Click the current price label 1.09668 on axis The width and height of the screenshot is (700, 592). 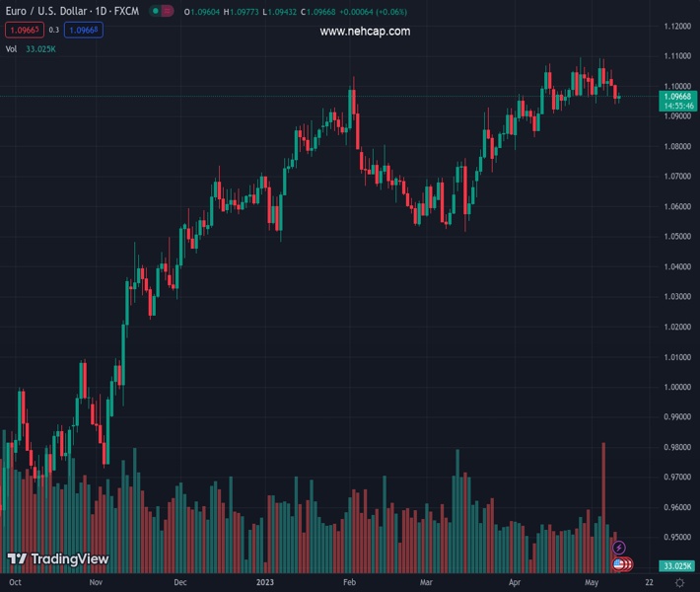tap(678, 96)
